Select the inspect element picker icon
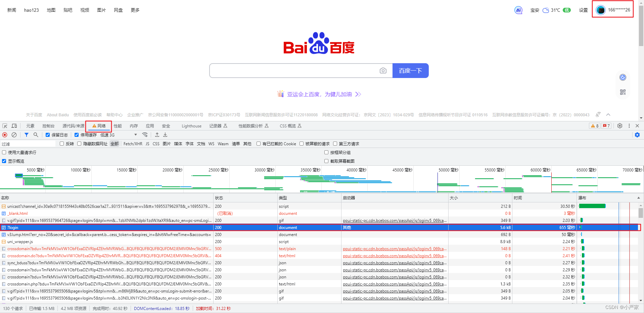Viewport: 644px width, 313px height. point(5,126)
